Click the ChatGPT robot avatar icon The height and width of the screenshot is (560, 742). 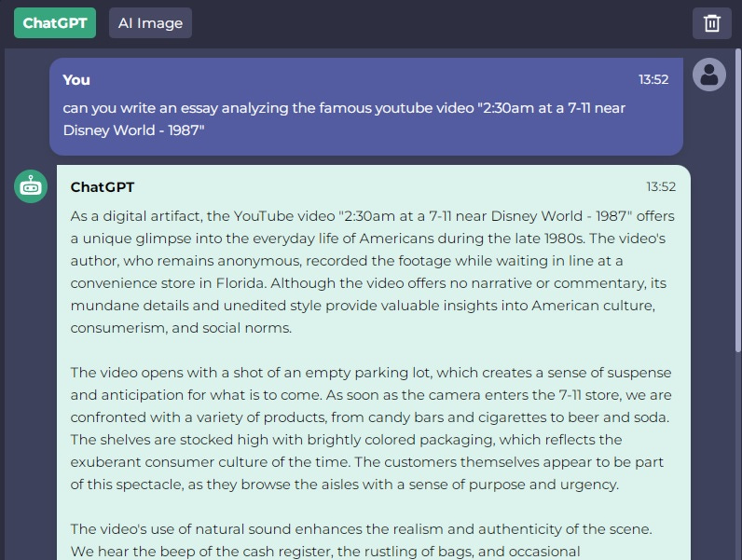pyautogui.click(x=31, y=186)
